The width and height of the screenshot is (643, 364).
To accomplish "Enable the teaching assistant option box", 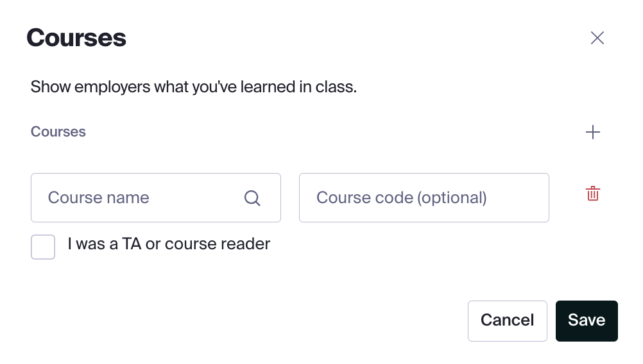I will 43,247.
